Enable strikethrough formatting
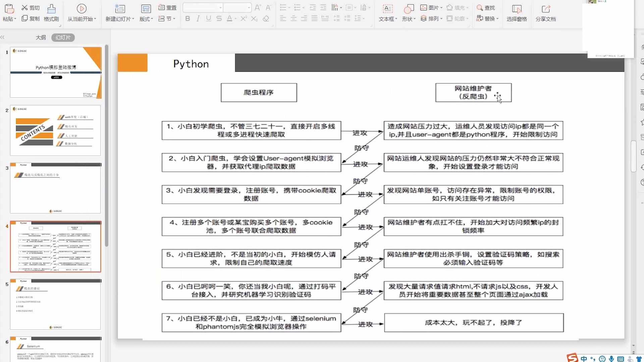The width and height of the screenshot is (644, 362). (219, 18)
